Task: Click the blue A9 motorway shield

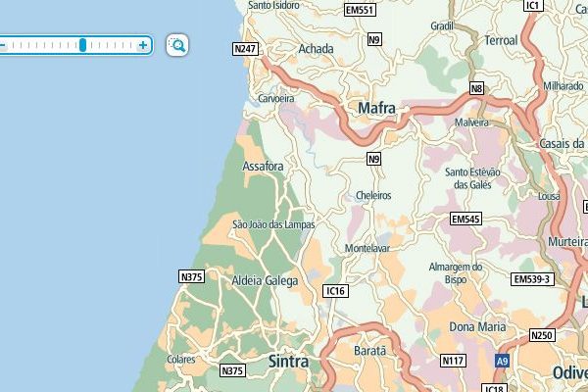Action: (x=502, y=362)
